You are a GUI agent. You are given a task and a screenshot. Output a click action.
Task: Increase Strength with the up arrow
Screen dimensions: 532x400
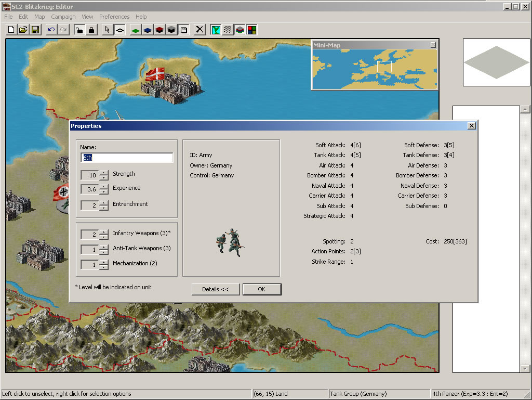tap(104, 172)
